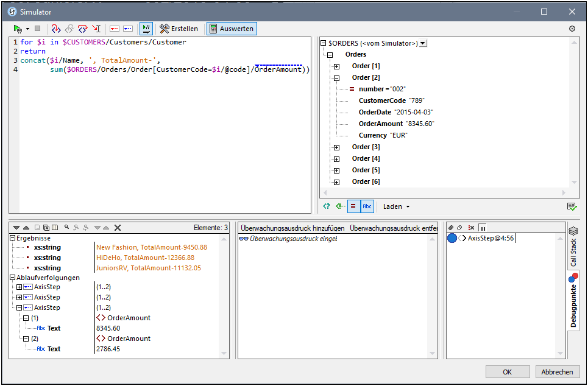Click the X icon to clear results
Image resolution: width=588 pixels, height=386 pixels.
pyautogui.click(x=118, y=228)
